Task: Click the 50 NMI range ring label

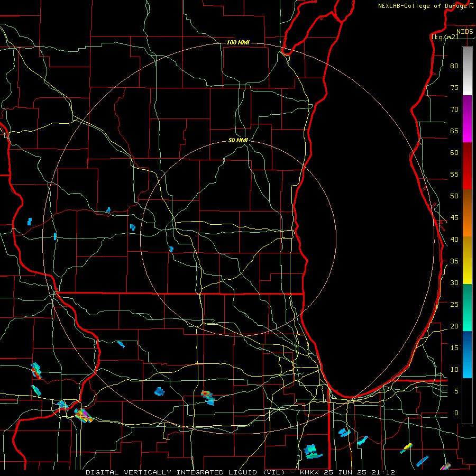Action: pyautogui.click(x=238, y=140)
